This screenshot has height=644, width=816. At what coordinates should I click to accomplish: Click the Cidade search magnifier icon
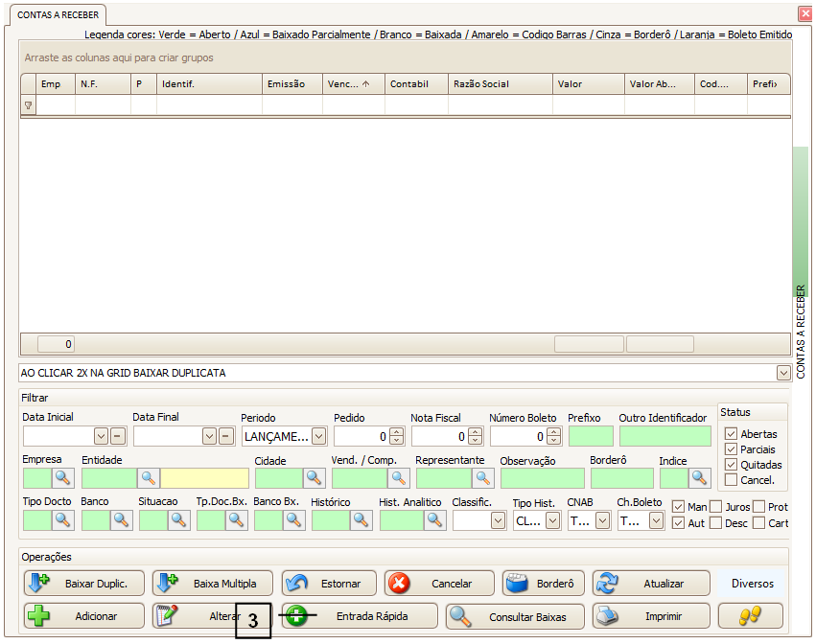click(315, 477)
